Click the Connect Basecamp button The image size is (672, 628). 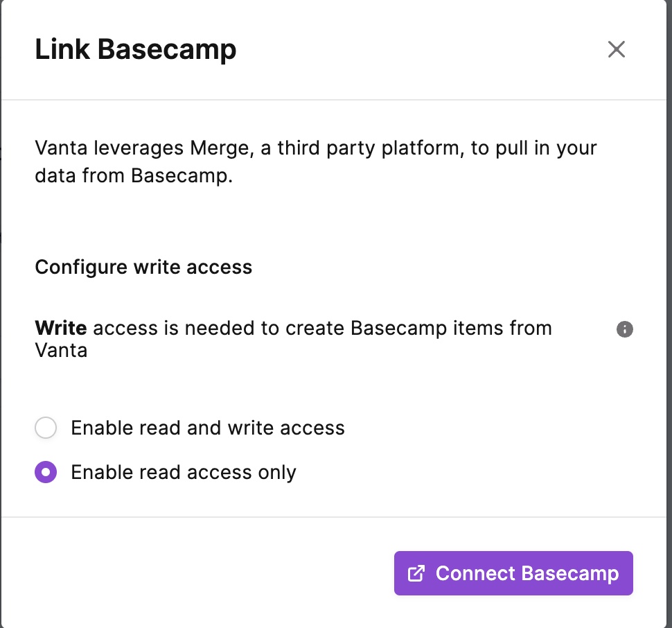[x=513, y=573]
